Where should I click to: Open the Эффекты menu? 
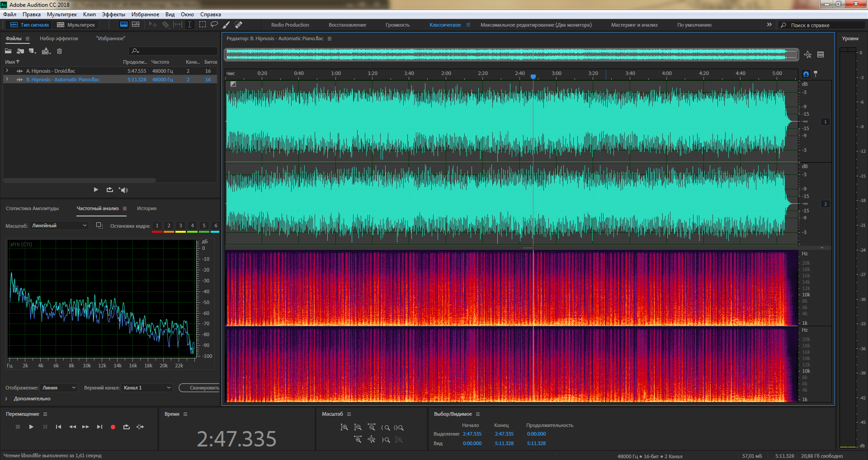pos(113,14)
